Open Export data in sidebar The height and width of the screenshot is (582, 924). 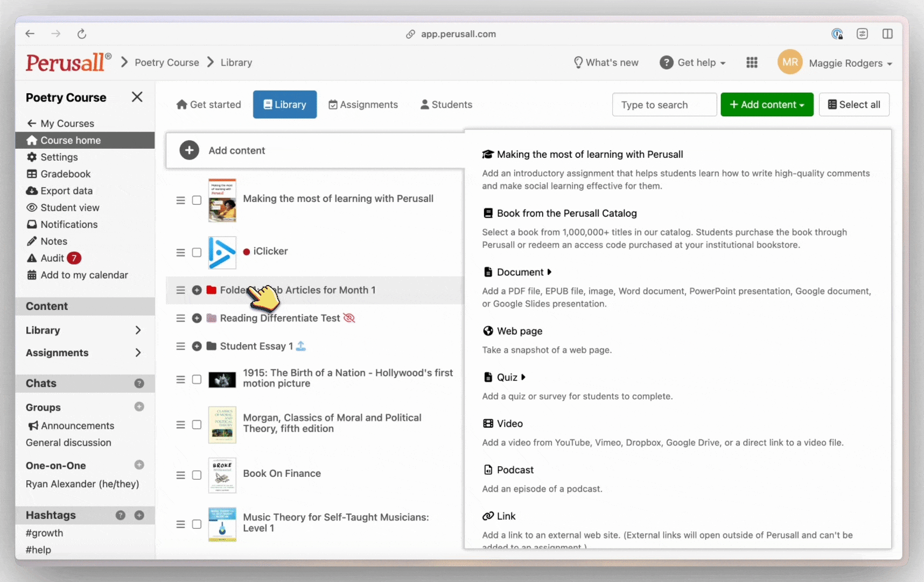[x=59, y=191]
